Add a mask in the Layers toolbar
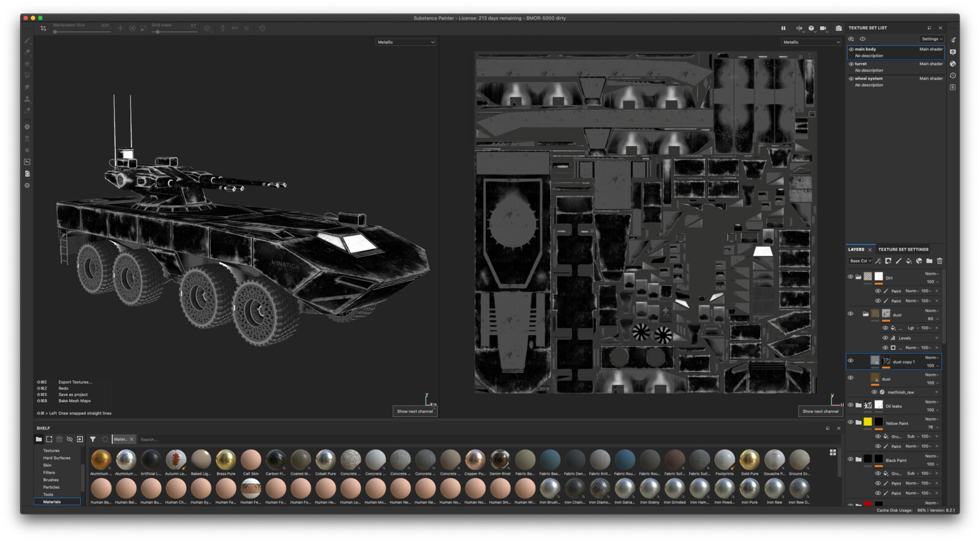This screenshot has height=541, width=980. (888, 261)
